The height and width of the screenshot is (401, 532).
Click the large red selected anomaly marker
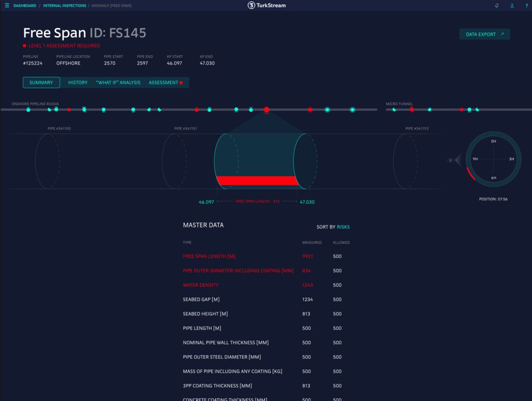pyautogui.click(x=267, y=110)
